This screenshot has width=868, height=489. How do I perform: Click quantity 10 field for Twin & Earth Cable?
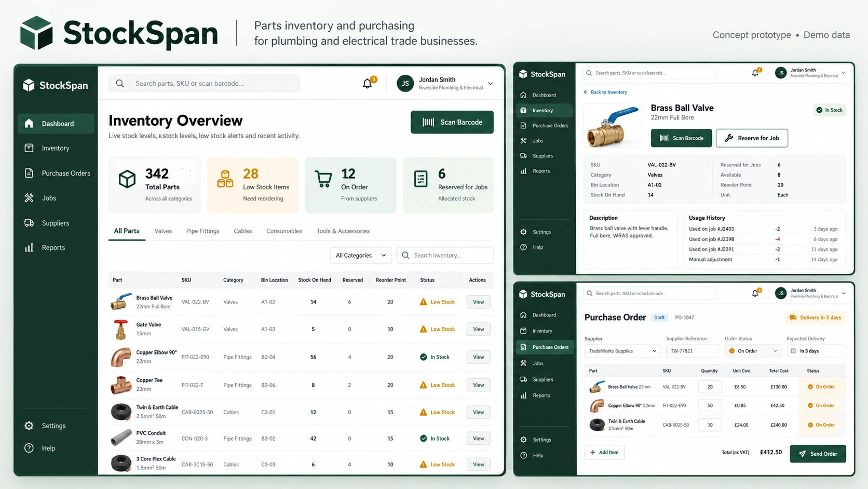[x=710, y=425]
